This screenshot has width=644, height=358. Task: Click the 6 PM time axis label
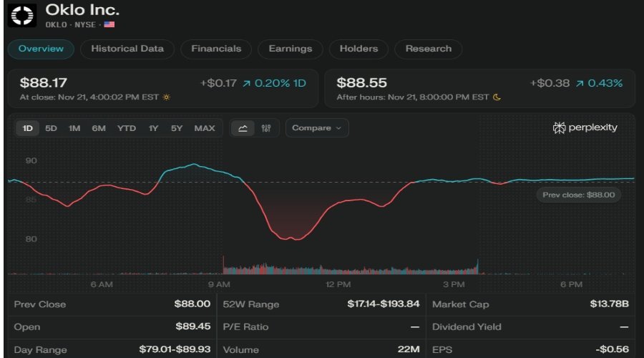pos(571,284)
